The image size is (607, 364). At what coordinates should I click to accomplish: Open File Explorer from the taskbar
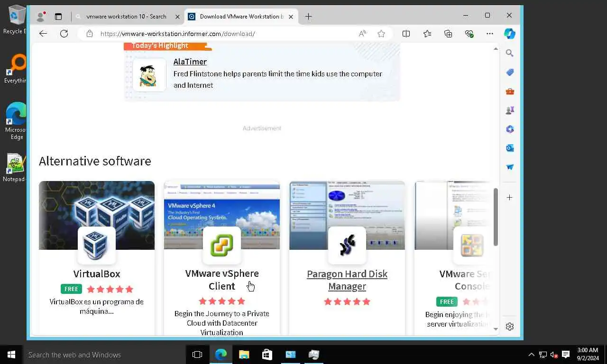244,355
